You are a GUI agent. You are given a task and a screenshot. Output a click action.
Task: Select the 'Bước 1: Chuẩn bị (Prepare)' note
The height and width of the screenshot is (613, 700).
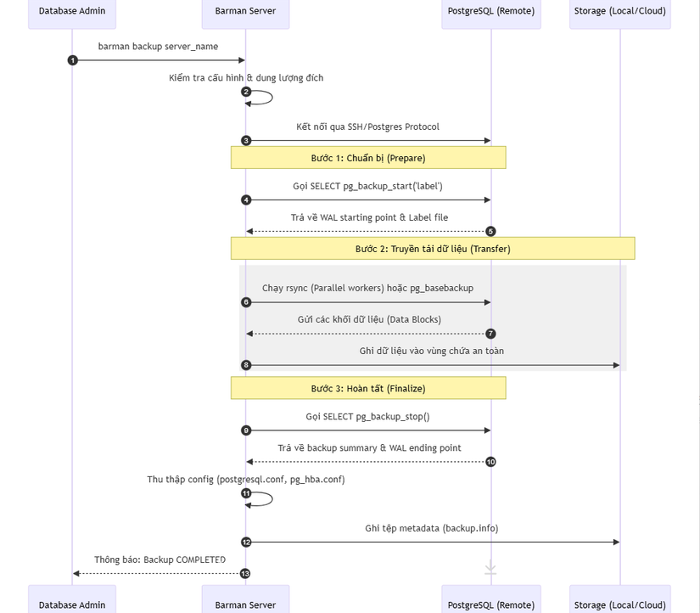(x=368, y=158)
